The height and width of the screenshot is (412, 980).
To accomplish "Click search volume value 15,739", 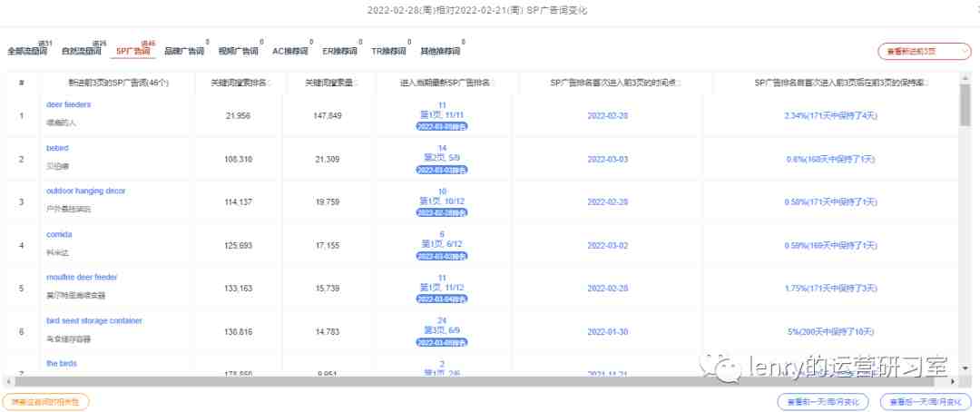I will 328,289.
